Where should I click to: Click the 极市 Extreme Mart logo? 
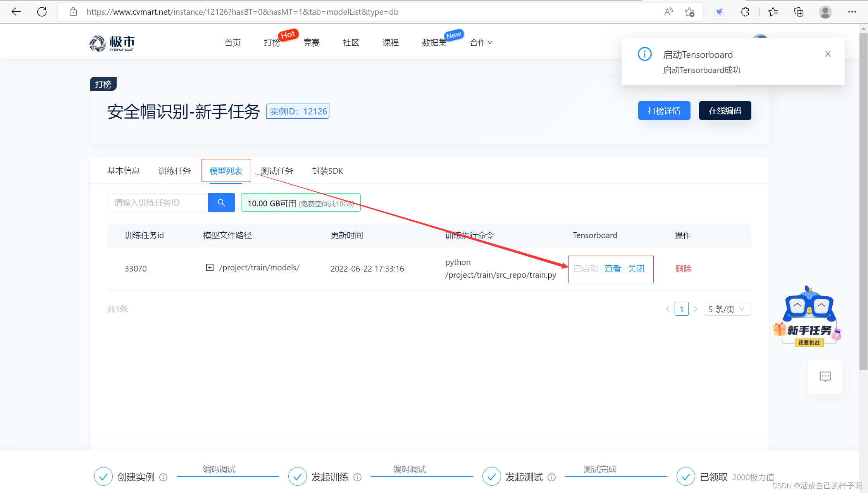[x=112, y=43]
